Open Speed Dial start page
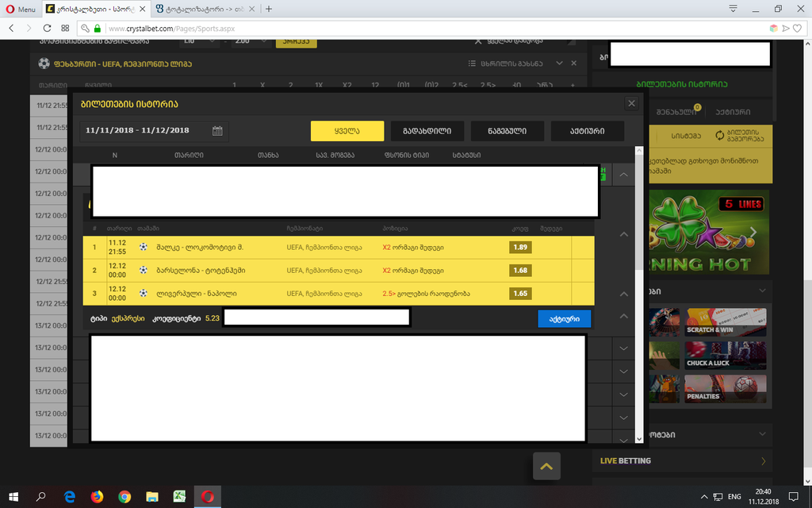Screen dimensions: 812x508 point(65,28)
